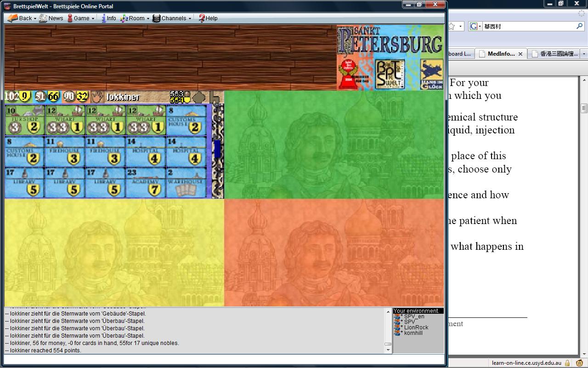The height and width of the screenshot is (368, 588).
Task: Click the 'lokkiner reached 554 points' log line
Action: [x=43, y=351]
